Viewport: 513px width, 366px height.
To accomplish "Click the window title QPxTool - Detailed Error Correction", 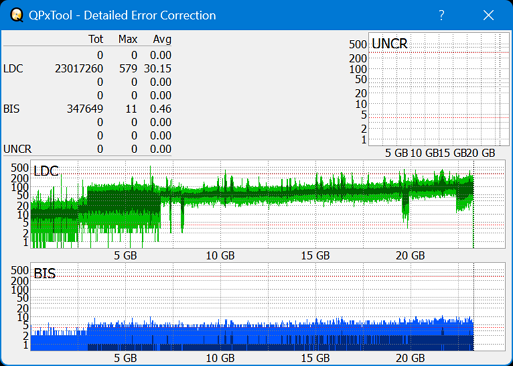I will click(122, 15).
